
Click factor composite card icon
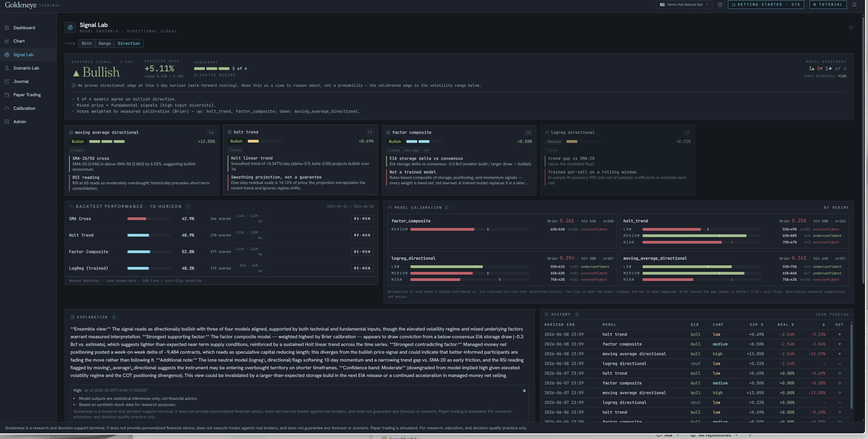coord(388,132)
